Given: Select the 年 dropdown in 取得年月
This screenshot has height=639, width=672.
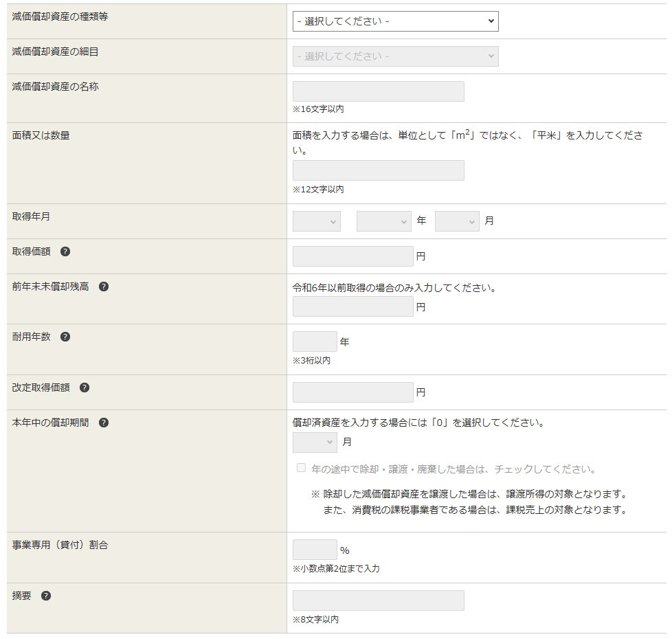Looking at the screenshot, I should point(383,221).
